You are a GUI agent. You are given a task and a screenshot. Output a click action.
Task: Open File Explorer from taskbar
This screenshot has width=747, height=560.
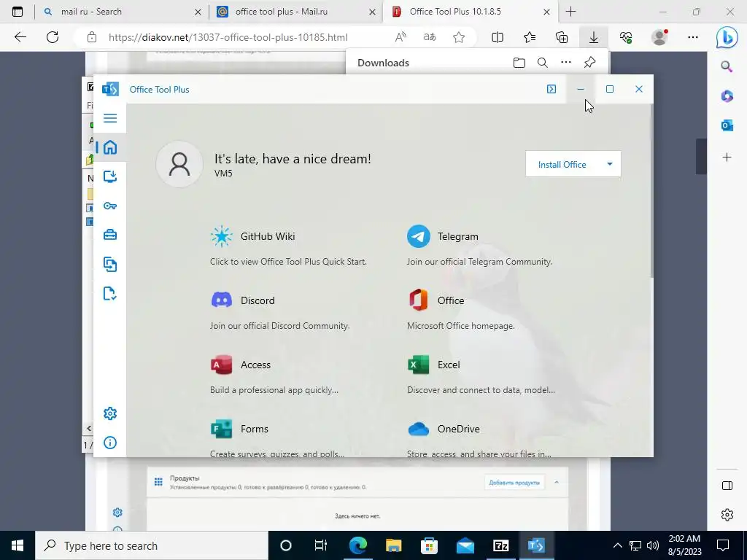393,545
